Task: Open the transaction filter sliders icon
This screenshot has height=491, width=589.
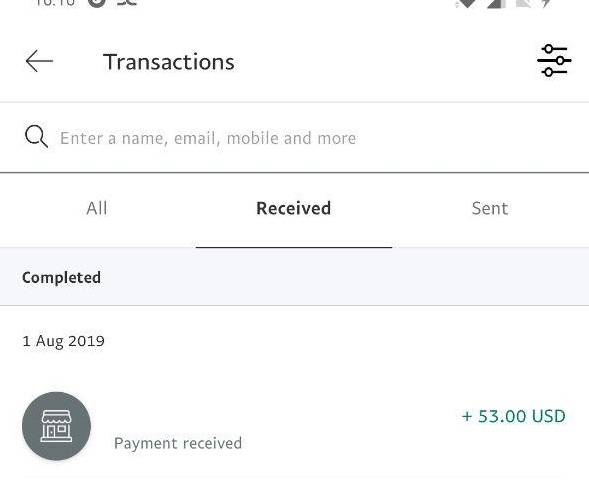Action: coord(554,60)
